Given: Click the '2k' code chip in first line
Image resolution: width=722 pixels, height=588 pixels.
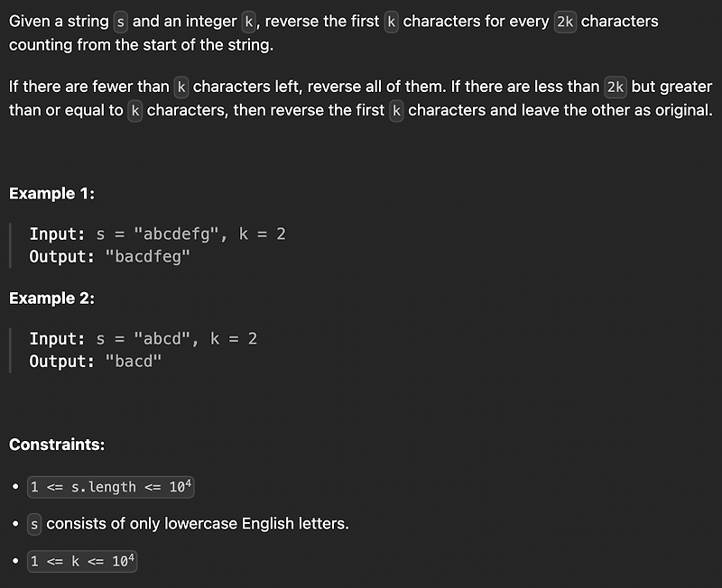Looking at the screenshot, I should [565, 22].
